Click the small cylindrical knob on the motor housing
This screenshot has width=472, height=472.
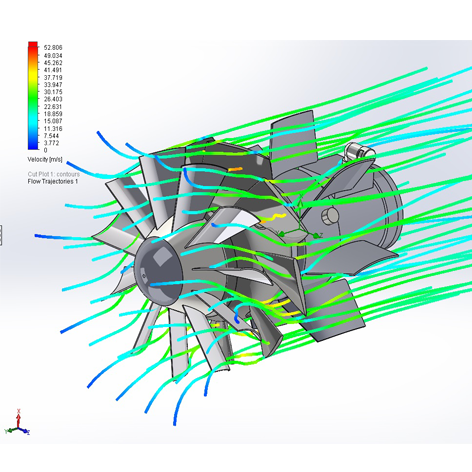pos(330,215)
